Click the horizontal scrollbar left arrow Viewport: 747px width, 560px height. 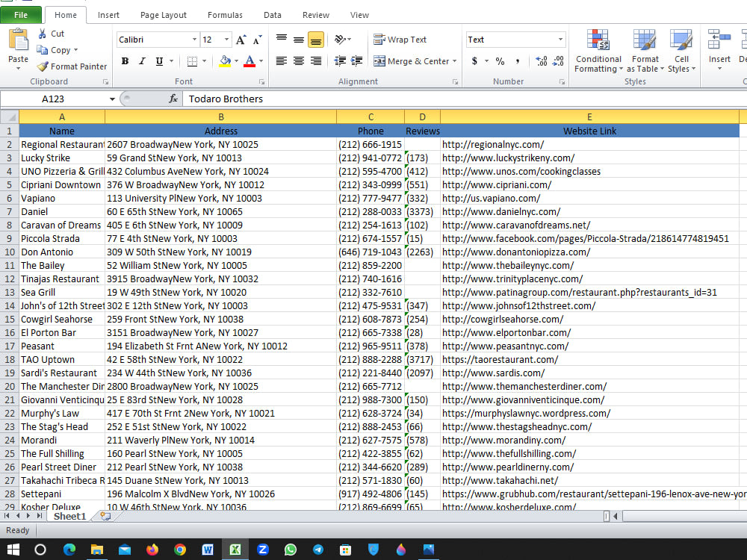(x=616, y=516)
